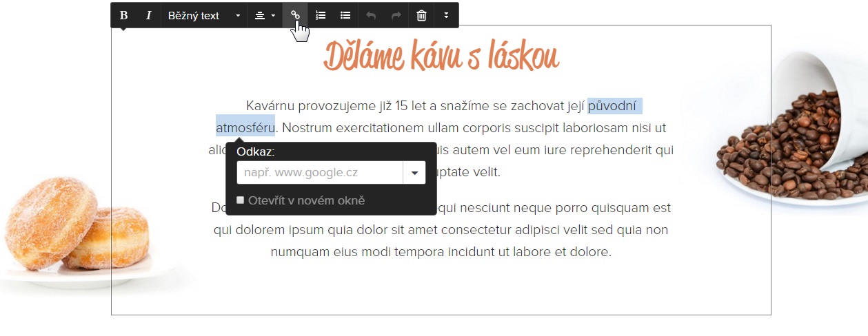Open the text alignment dropdown
The width and height of the screenshot is (868, 336).
point(265,15)
